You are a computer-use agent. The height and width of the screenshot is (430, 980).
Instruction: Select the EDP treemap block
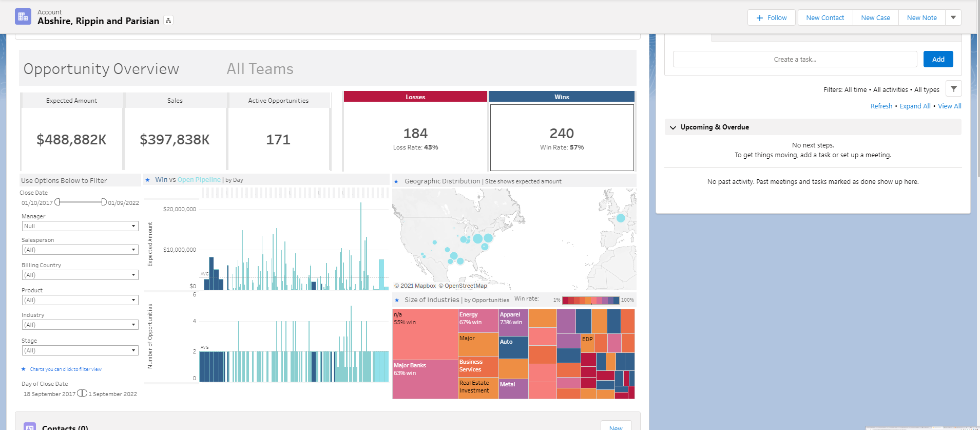587,343
